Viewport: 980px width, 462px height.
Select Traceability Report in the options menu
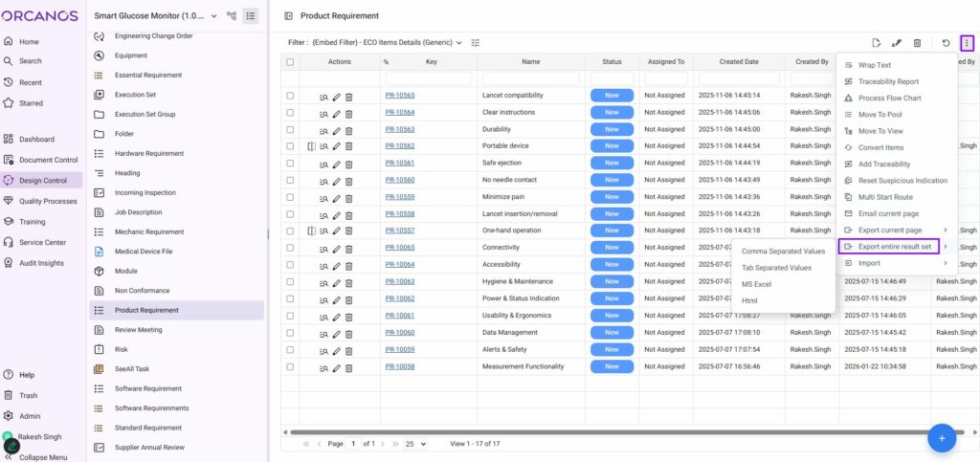888,81
